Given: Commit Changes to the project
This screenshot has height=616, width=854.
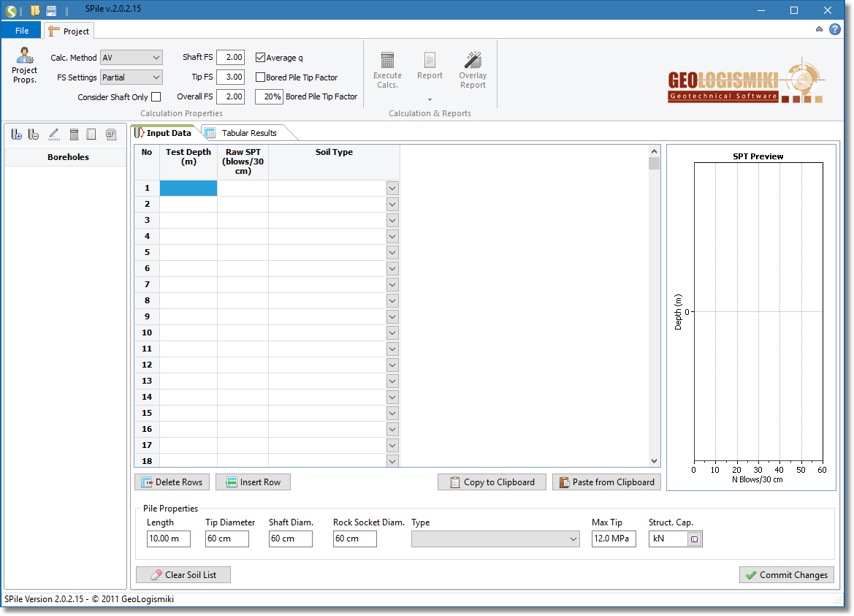Looking at the screenshot, I should (787, 574).
